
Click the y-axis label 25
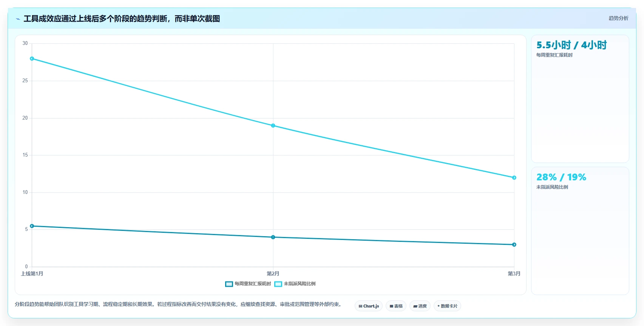tap(25, 81)
